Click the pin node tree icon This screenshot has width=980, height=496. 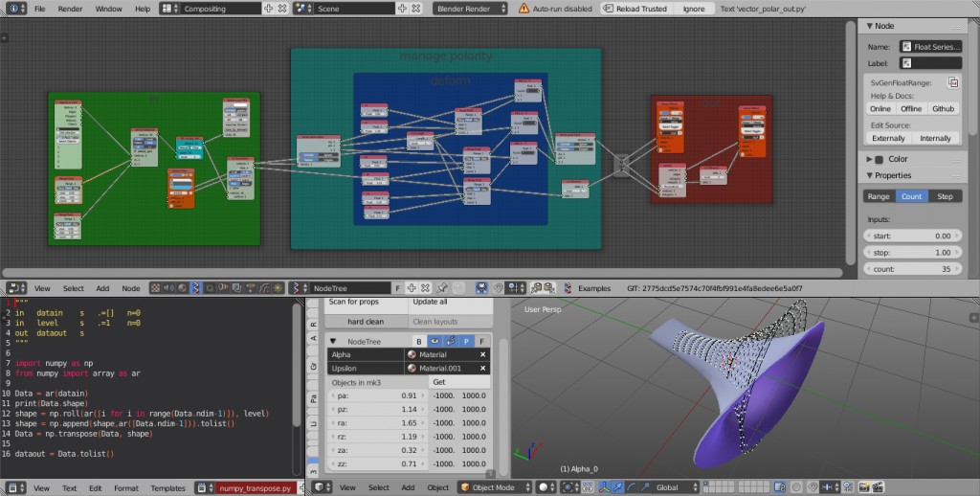tap(442, 287)
